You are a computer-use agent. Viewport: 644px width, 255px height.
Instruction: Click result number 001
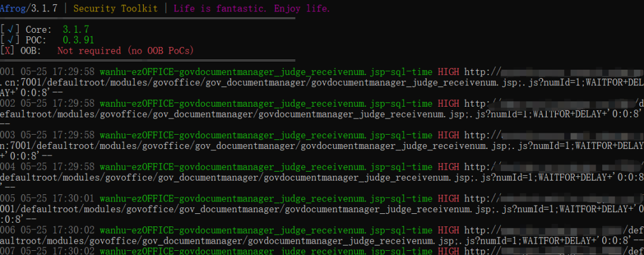coord(8,72)
